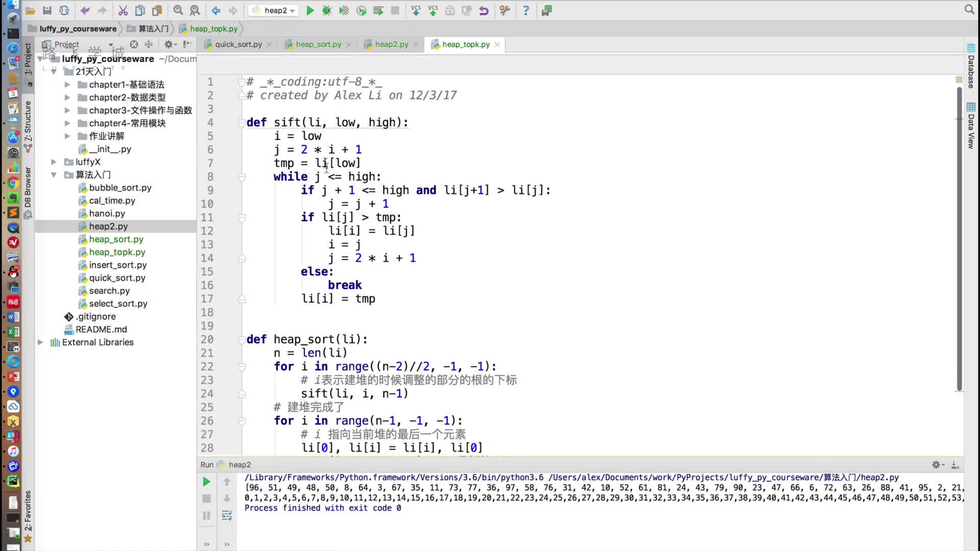Open README.md in the project tree
980x551 pixels.
(101, 329)
